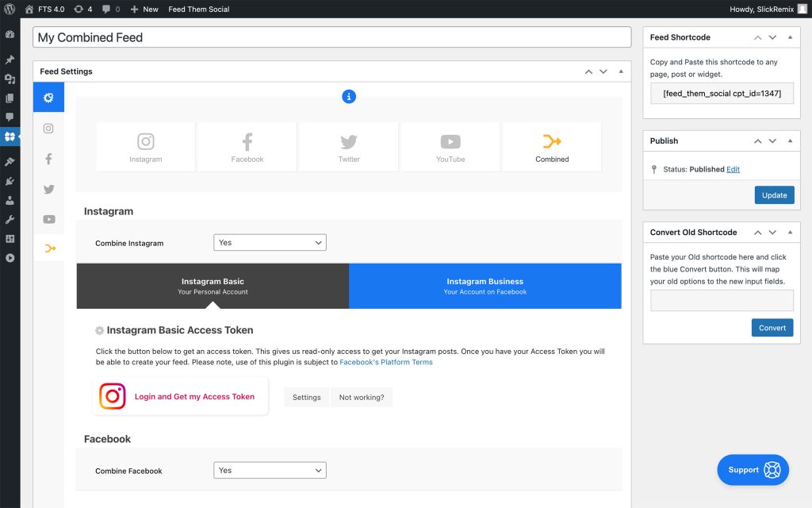Open the Support chat button
This screenshot has height=508, width=812.
click(x=753, y=470)
